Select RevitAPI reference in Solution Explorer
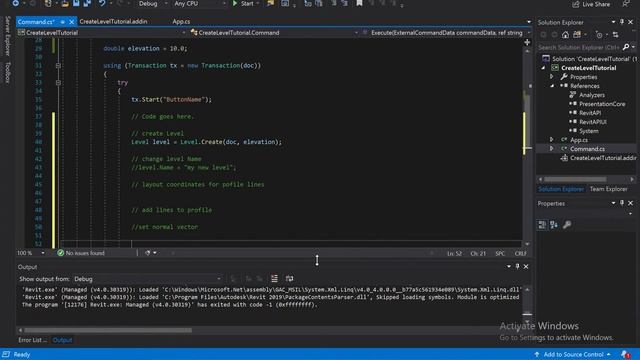This screenshot has height=360, width=640. (590, 113)
